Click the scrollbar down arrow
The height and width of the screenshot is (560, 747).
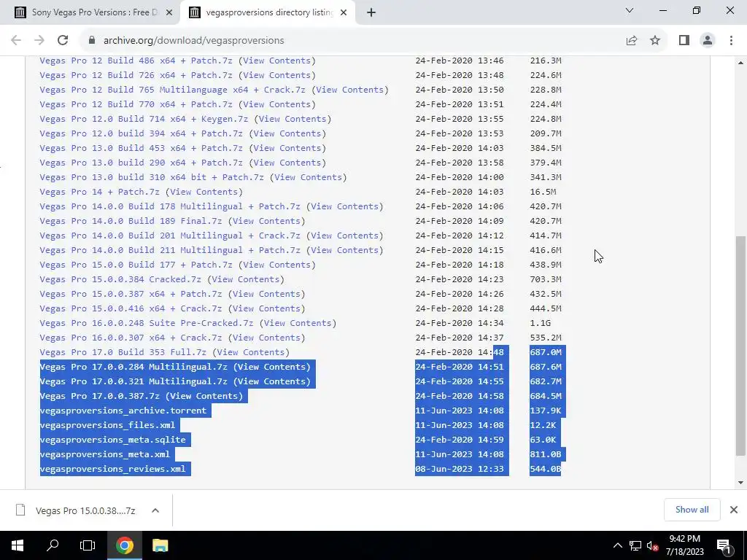740,483
